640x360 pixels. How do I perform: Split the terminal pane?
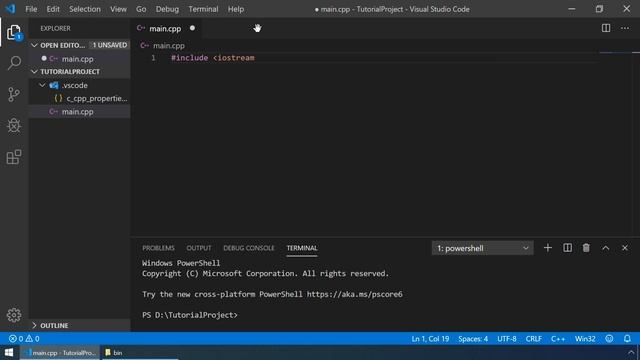567,248
